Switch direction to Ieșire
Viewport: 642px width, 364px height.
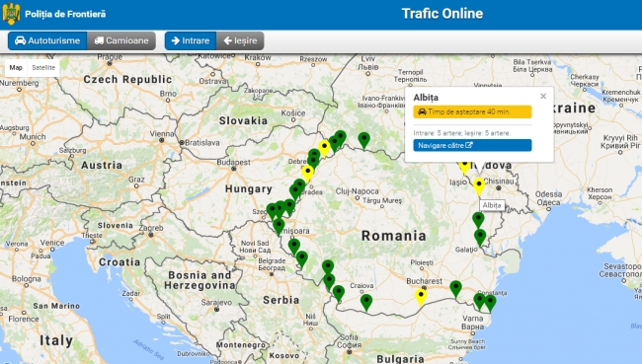tap(240, 40)
